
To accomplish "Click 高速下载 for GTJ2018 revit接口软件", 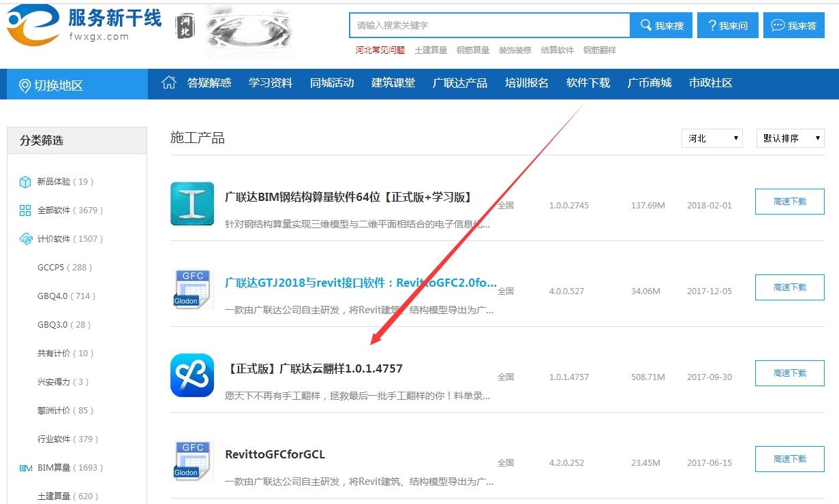I will click(790, 287).
